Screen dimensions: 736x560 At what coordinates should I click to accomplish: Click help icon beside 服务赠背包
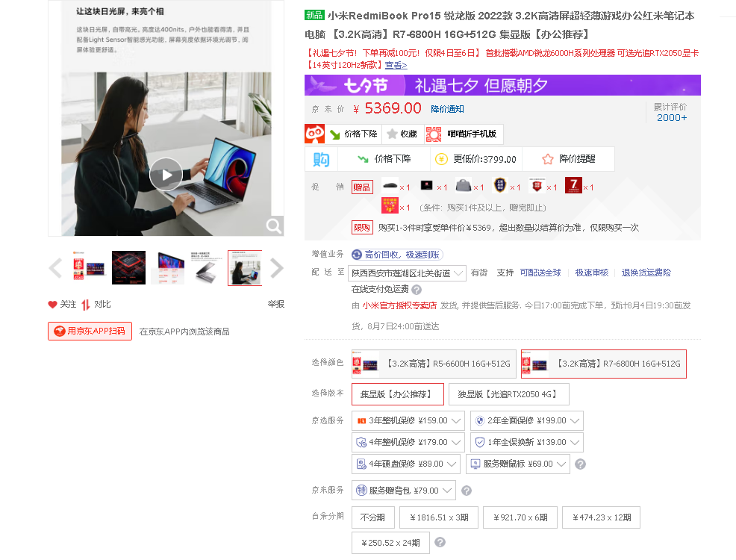coord(466,491)
